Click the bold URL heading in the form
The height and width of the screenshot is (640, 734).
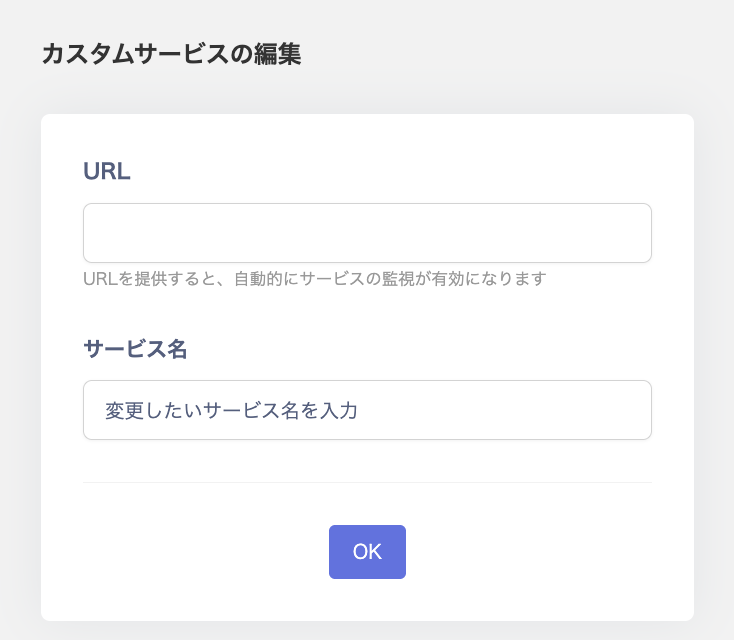coord(107,171)
